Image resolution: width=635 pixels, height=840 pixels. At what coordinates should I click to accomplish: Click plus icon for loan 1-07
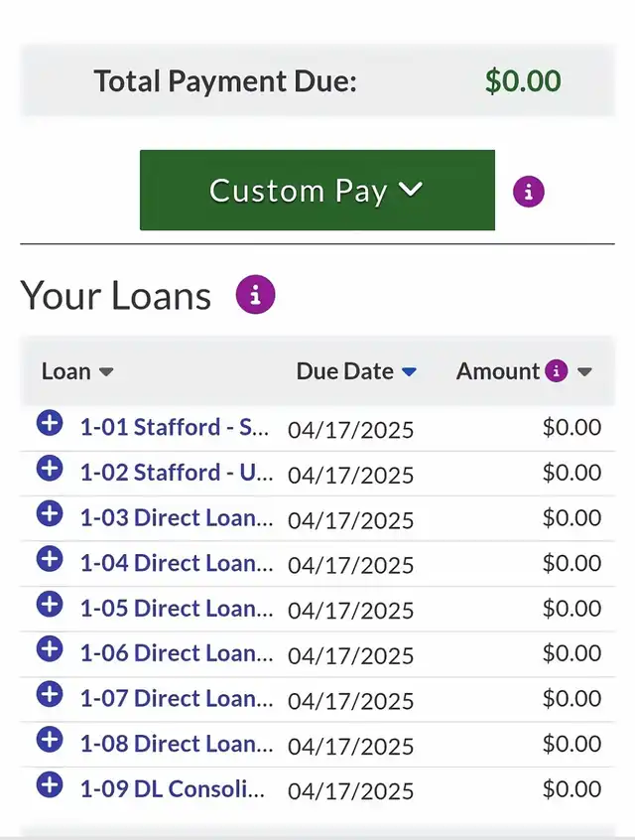pos(50,695)
